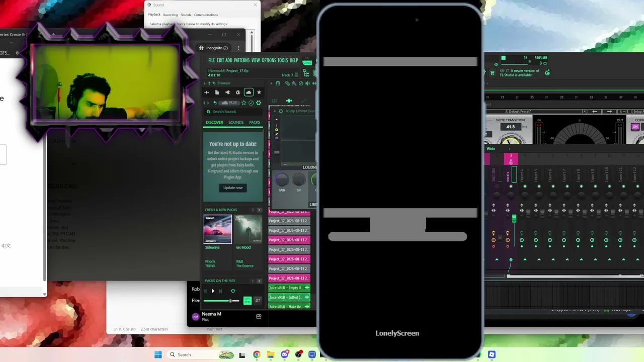Toggle the magnet snap icon in playlist toolbar
Viewport: 644px width, 362px height.
(278, 83)
